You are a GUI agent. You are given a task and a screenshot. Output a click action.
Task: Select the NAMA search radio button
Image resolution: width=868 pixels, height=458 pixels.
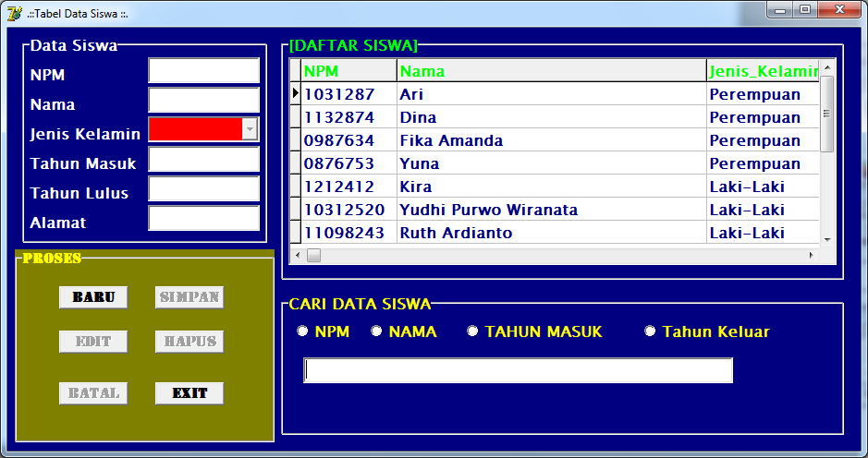[x=376, y=331]
